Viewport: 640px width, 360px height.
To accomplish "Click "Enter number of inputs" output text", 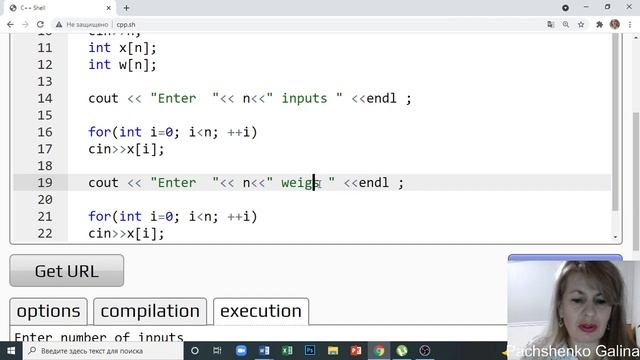I will (99, 337).
